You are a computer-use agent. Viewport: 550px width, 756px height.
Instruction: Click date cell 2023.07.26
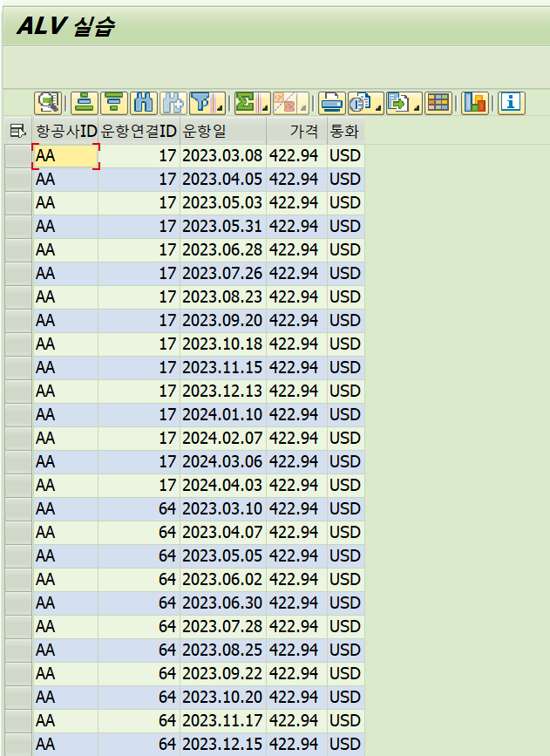point(222,274)
